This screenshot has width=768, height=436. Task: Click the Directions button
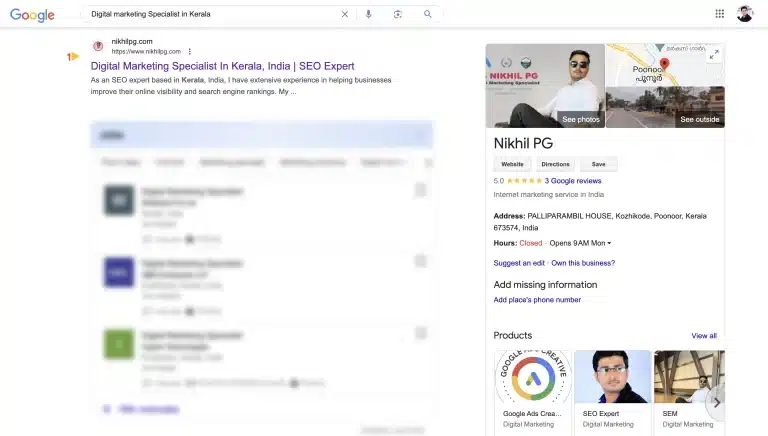coord(555,164)
